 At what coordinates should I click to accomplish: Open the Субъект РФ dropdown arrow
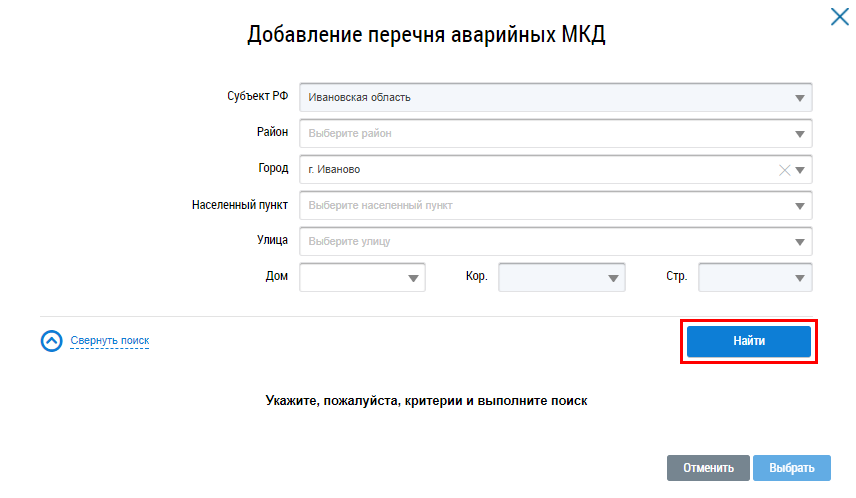[799, 98]
